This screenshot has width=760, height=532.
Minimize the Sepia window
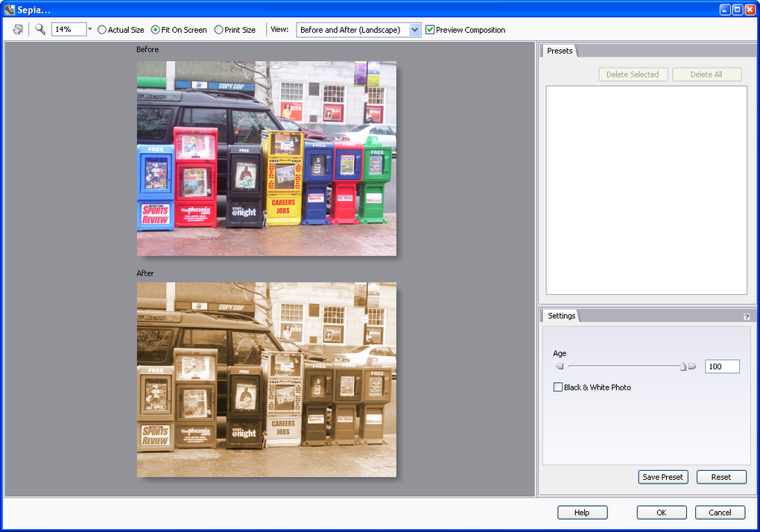point(725,10)
